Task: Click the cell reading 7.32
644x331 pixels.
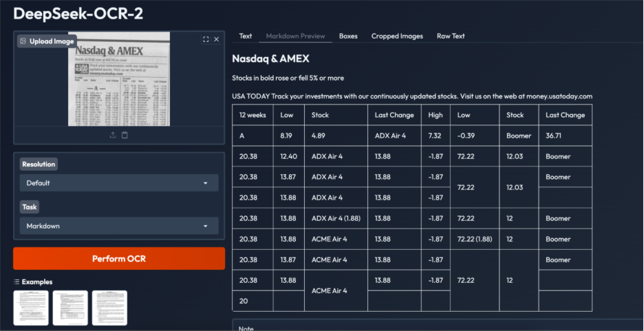Action: pyautogui.click(x=436, y=136)
